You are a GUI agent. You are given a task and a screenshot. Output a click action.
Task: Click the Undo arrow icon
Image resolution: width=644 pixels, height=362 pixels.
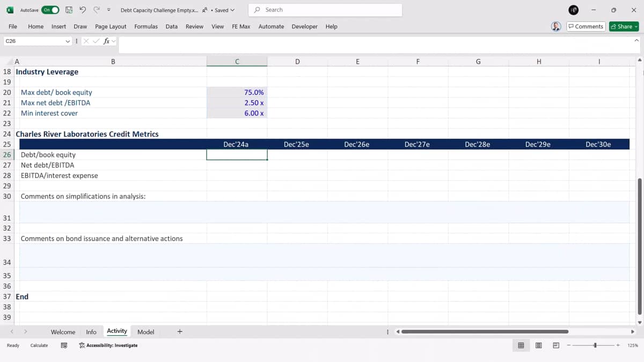(82, 10)
